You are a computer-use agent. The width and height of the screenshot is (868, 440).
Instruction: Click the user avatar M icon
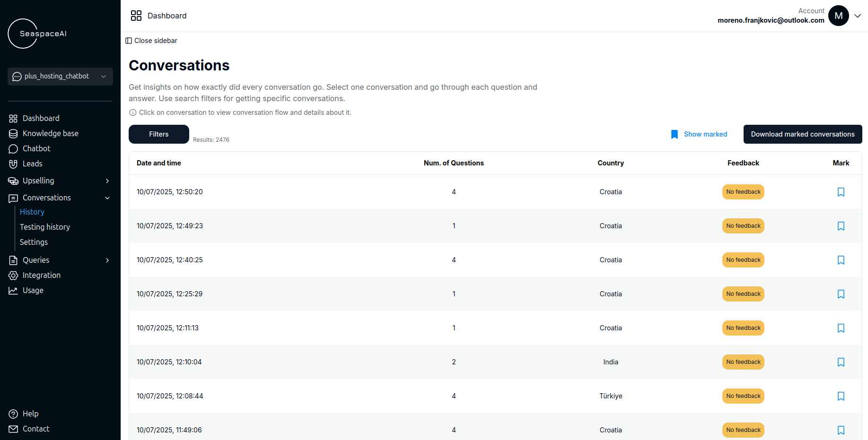click(x=838, y=16)
